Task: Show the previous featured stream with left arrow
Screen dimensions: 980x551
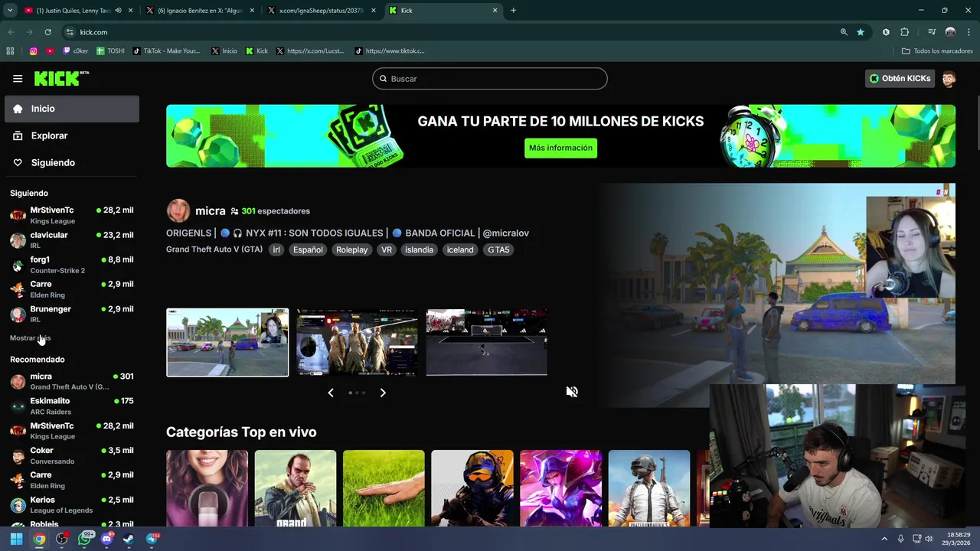Action: click(331, 393)
